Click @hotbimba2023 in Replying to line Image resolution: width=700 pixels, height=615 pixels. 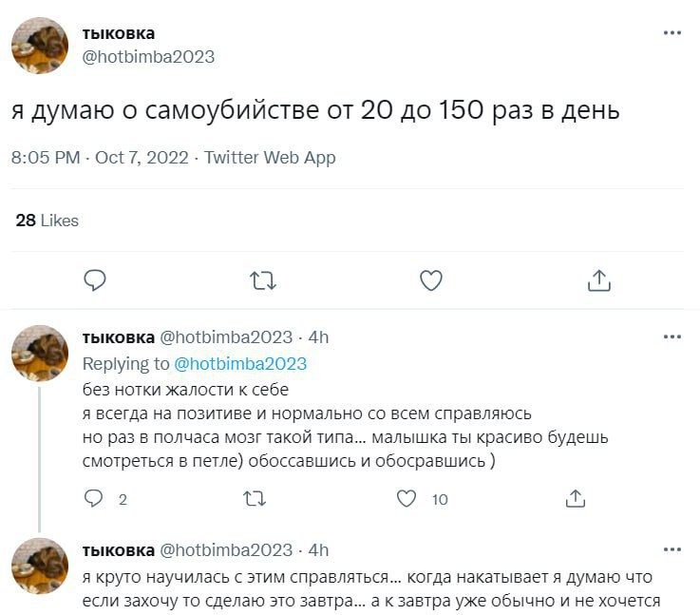tap(240, 363)
